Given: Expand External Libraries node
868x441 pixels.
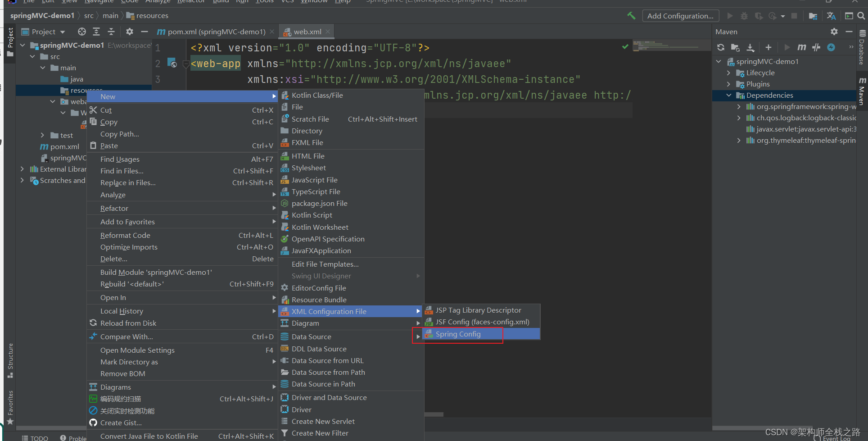Looking at the screenshot, I should pos(23,169).
